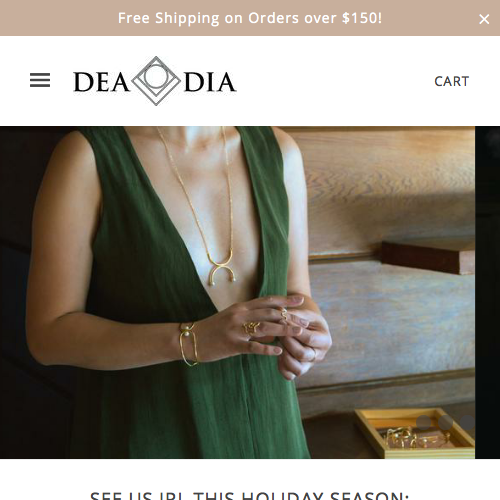
Task: Click the gold arc necklace pendant
Action: (222, 267)
